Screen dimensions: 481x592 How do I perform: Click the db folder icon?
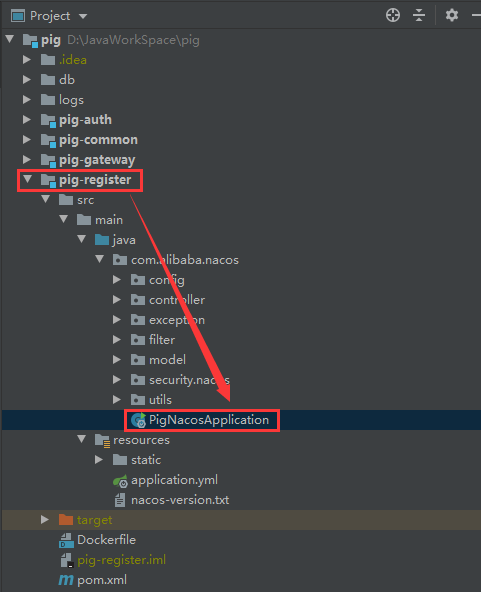48,80
